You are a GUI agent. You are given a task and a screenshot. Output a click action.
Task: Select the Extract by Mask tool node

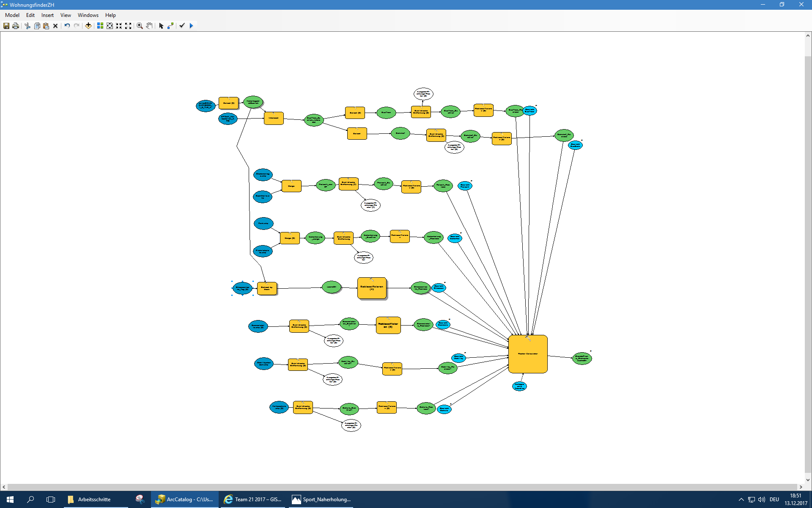pyautogui.click(x=267, y=288)
